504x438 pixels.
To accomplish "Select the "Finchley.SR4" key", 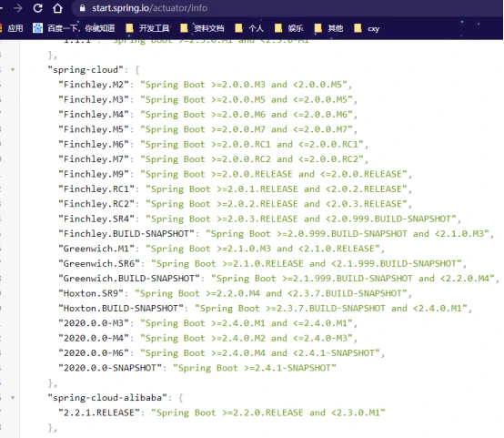I will tap(96, 219).
